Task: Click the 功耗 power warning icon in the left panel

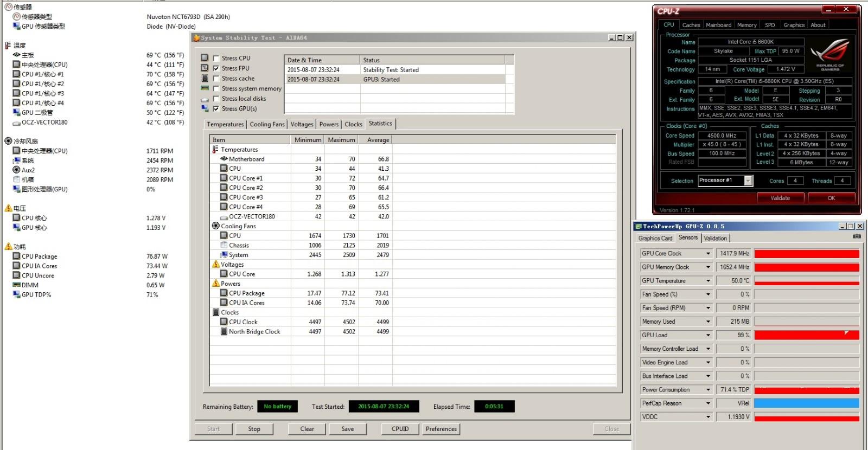Action: [8, 247]
